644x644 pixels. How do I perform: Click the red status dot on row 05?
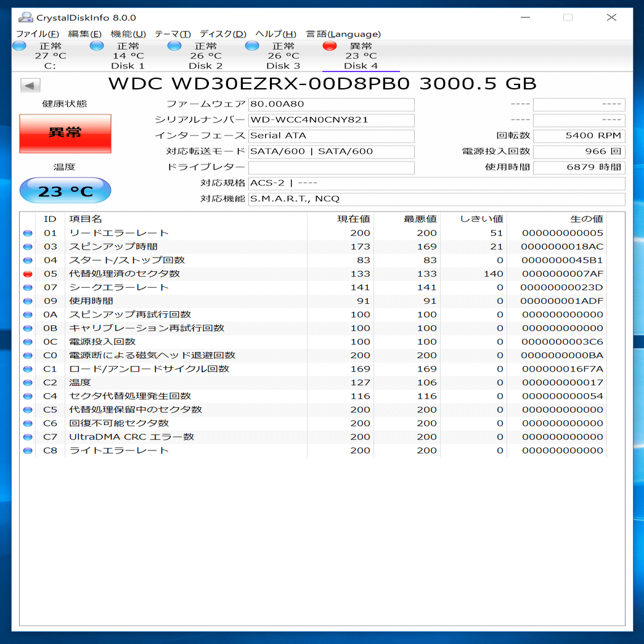coord(28,274)
